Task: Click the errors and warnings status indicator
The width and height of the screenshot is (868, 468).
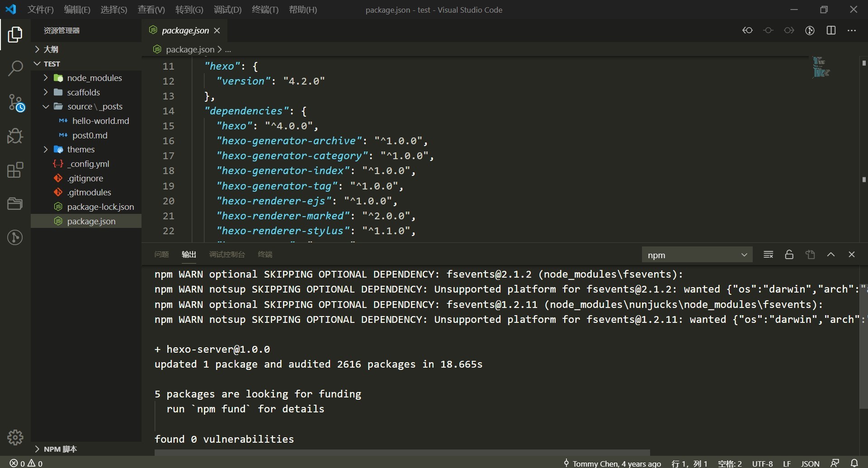Action: (x=26, y=463)
